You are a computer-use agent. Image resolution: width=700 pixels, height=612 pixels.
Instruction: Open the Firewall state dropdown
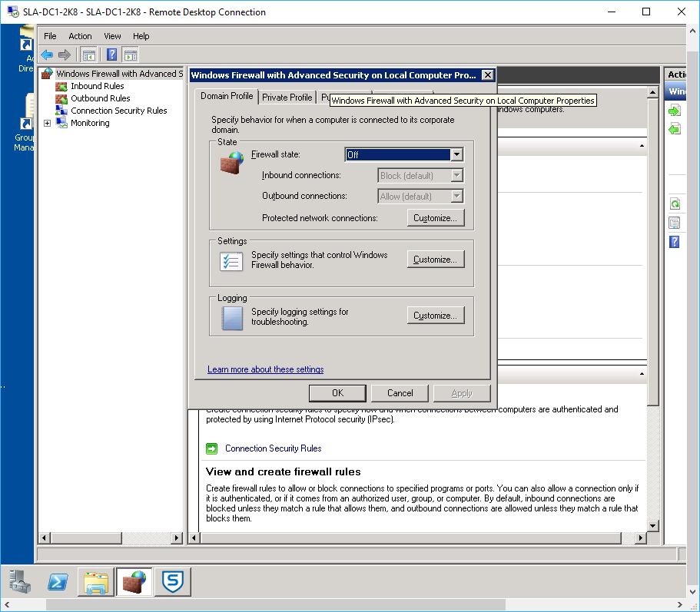456,155
